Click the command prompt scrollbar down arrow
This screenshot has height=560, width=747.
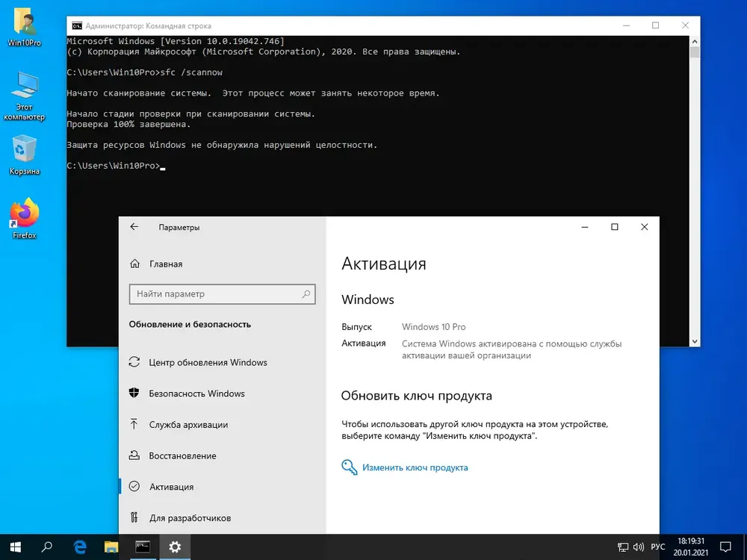tap(695, 341)
